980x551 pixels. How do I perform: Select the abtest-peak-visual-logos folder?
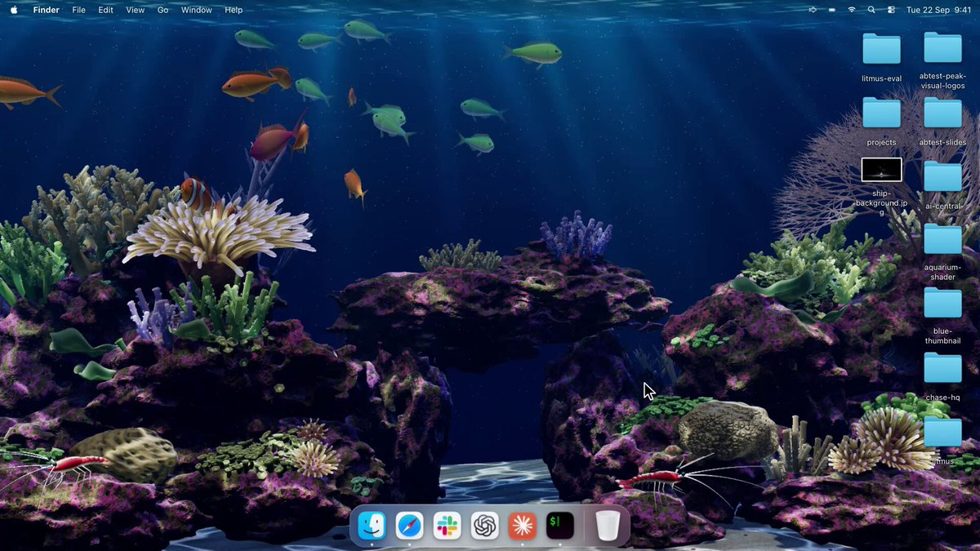(942, 47)
